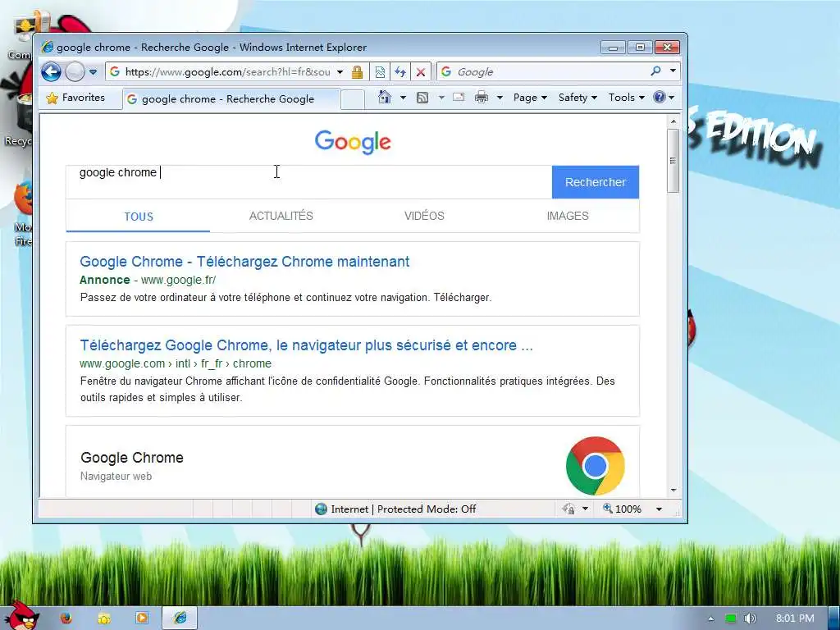840x630 pixels.
Task: Stop loading with the red X icon
Action: (421, 72)
